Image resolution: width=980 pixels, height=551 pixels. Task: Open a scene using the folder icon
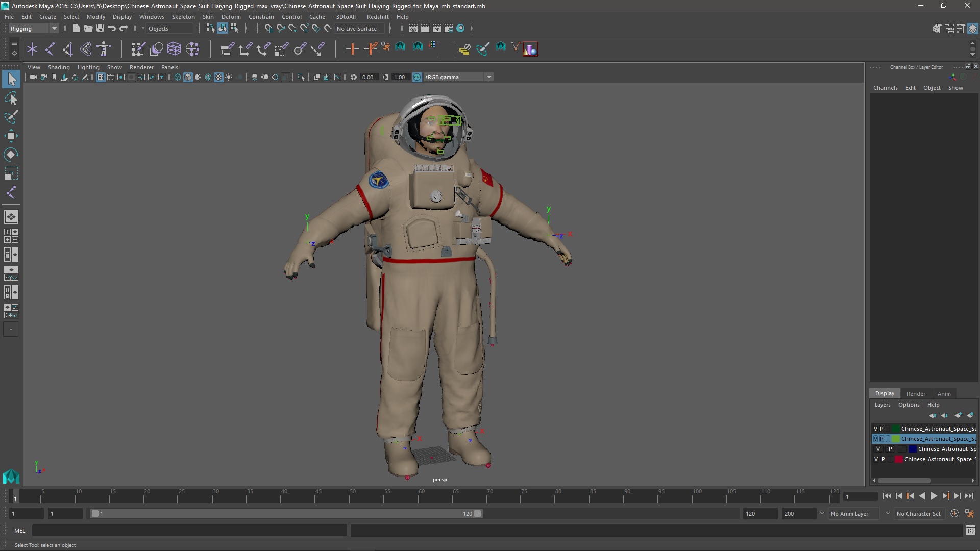[88, 29]
